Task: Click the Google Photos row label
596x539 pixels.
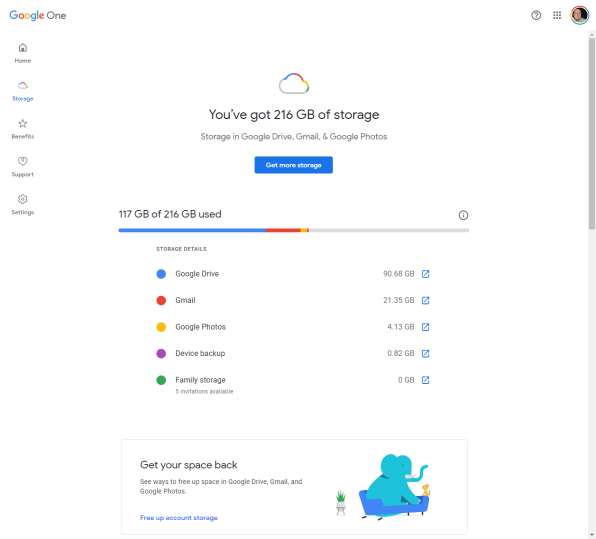Action: [200, 327]
